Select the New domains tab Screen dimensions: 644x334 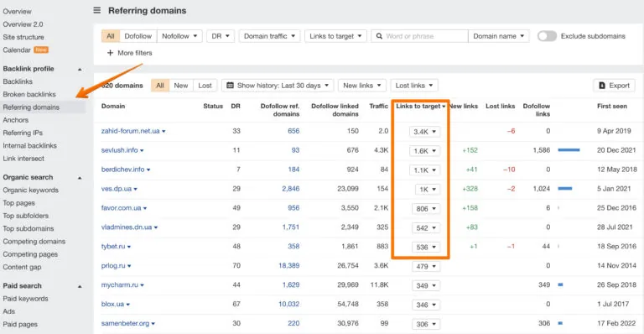click(181, 86)
